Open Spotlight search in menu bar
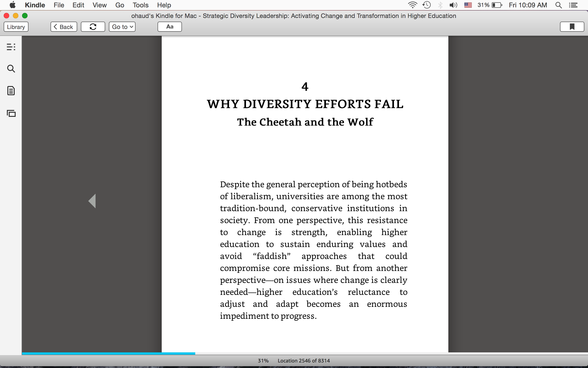 559,5
